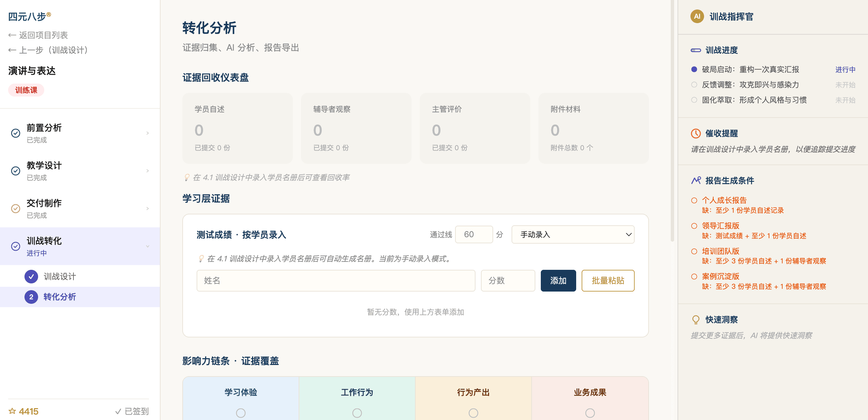Screen dimensions: 868x420
Task: Select 训战设计 sub-item in the sidebar
Action: click(60, 276)
